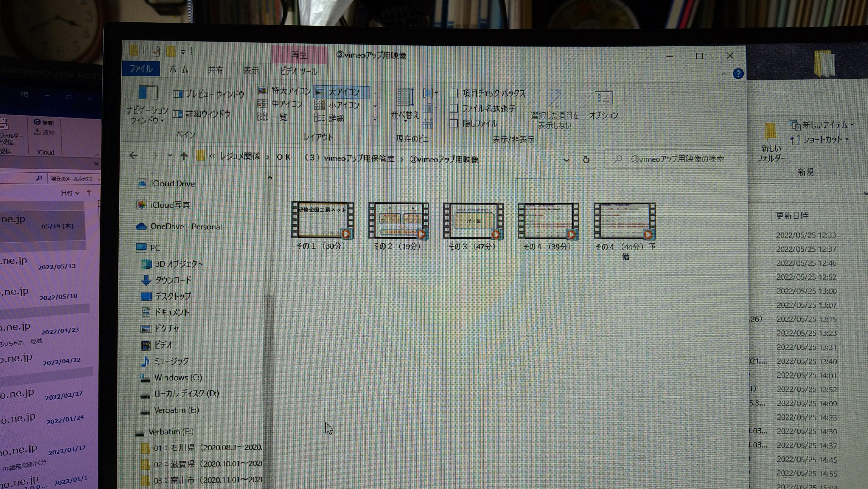Open help with the question mark icon
This screenshot has width=868, height=489.
point(738,74)
